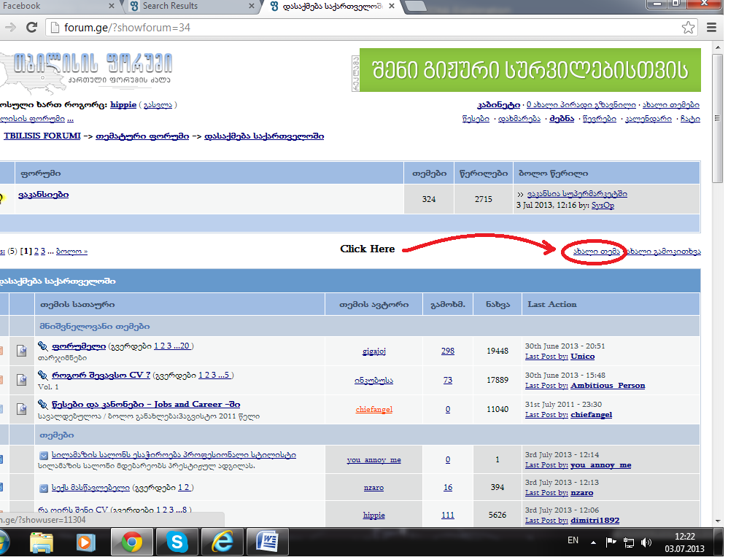Open last poster Unico profile
Viewport: 747px width, 560px height.
coord(583,356)
